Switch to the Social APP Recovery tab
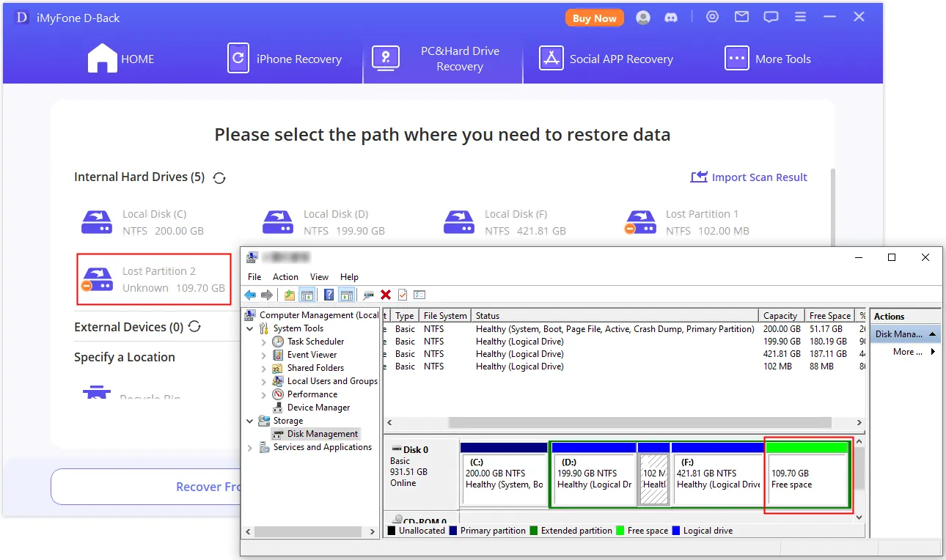 tap(606, 59)
